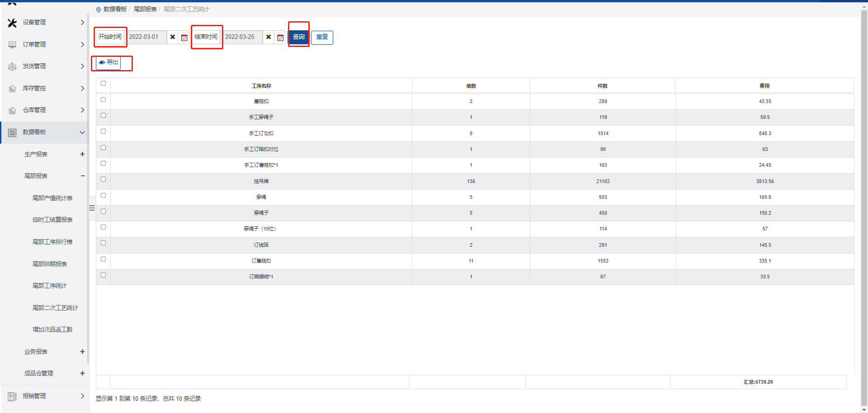
Task: Expand the 业务报表 submenu
Action: tap(82, 352)
